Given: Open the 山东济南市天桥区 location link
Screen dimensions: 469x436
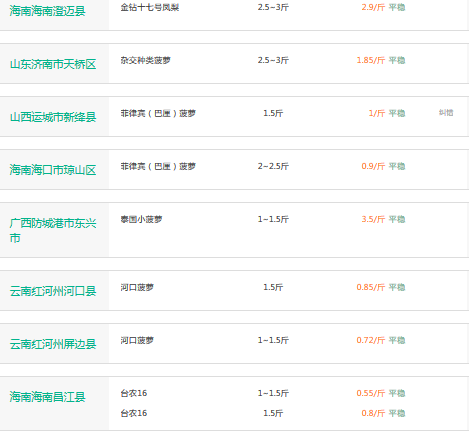Looking at the screenshot, I should 53,64.
